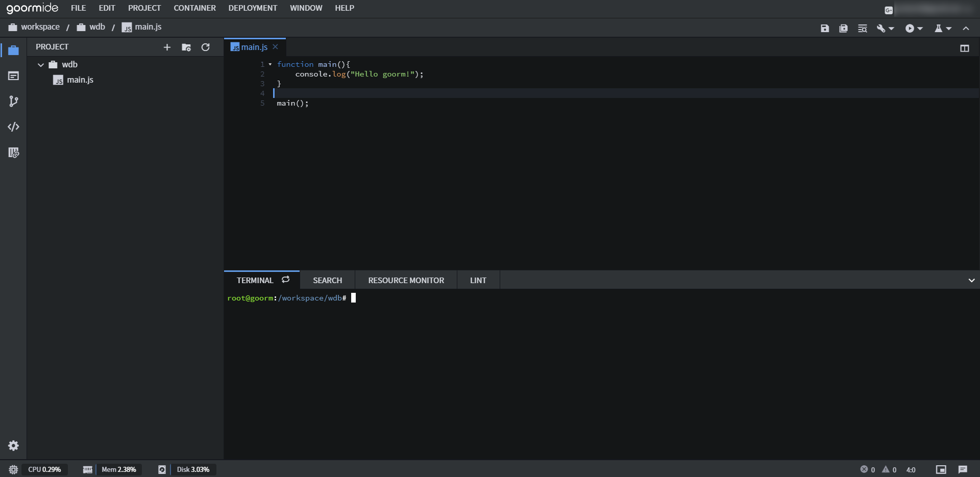Click the terminal reconnect icon

click(286, 280)
